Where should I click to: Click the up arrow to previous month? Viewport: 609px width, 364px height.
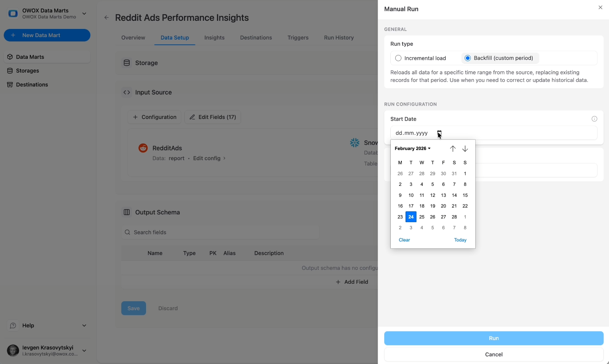[x=453, y=148]
